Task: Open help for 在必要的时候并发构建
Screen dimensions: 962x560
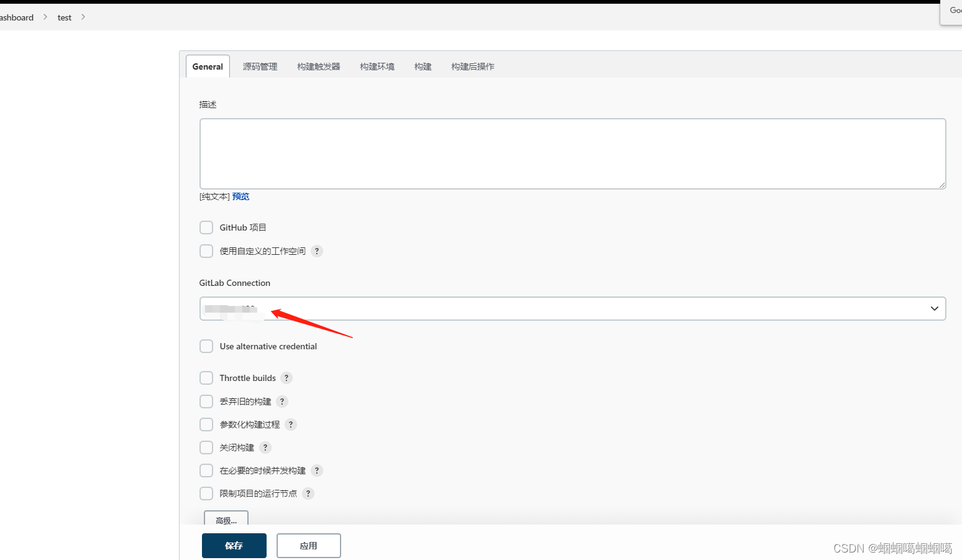Action: tap(317, 470)
